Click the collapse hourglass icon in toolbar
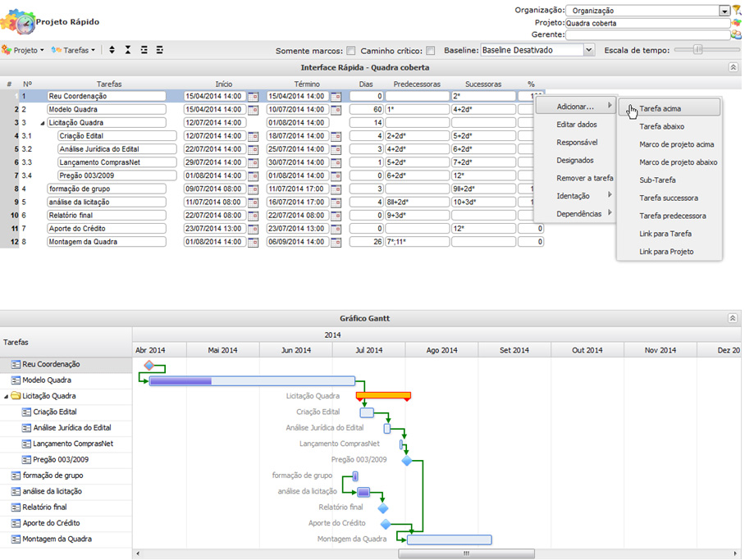This screenshot has width=745, height=560. 128,50
